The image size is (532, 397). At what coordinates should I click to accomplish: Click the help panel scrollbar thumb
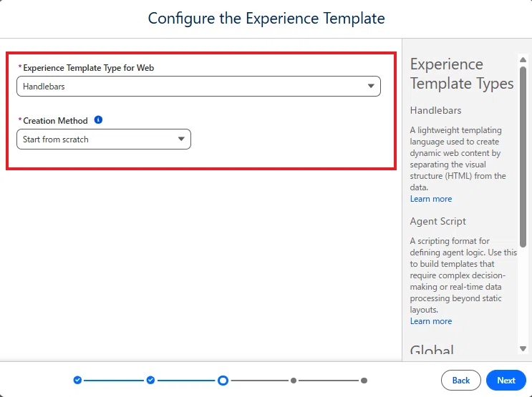pos(523,157)
